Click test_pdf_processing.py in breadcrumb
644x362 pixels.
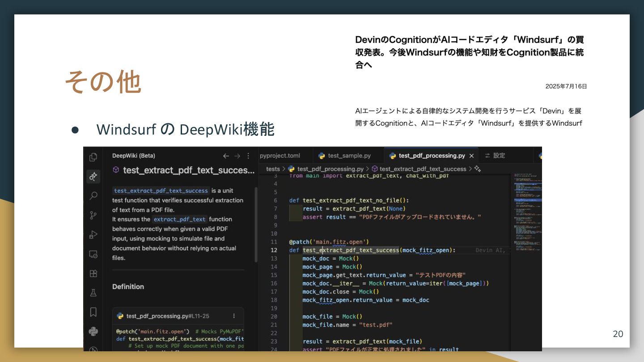(330, 169)
